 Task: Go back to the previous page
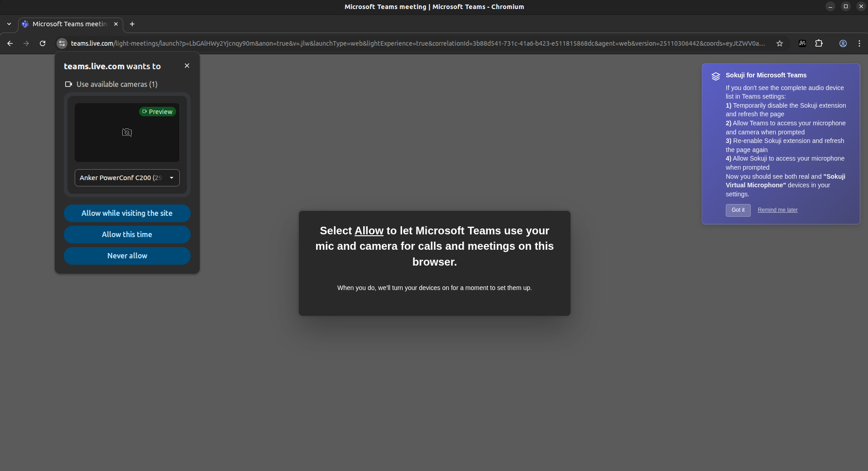10,43
